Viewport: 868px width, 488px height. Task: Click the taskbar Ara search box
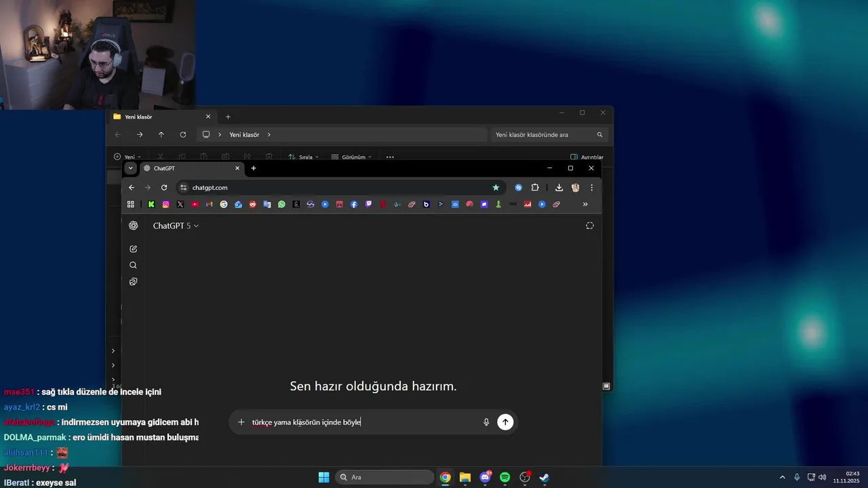385,477
